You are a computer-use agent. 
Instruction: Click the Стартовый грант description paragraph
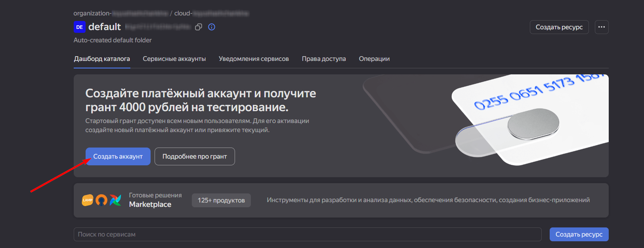coord(197,125)
